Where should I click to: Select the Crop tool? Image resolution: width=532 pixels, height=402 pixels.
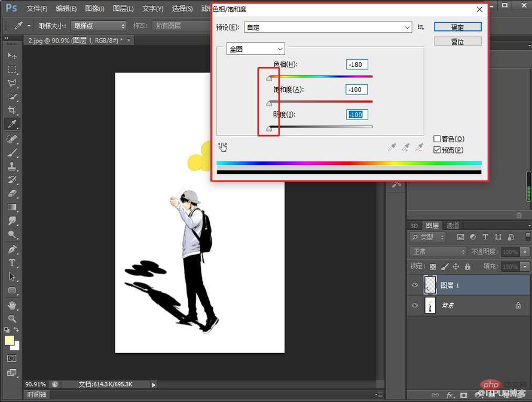coord(12,110)
